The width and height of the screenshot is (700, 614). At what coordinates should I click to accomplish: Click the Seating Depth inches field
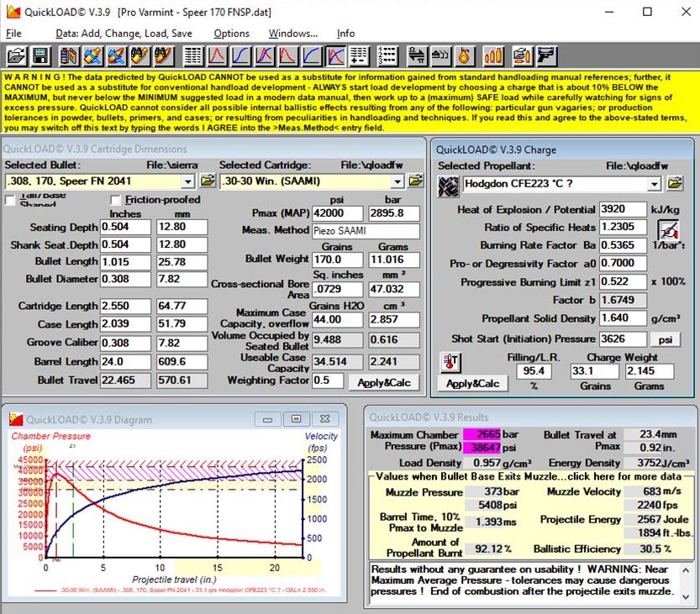click(125, 227)
